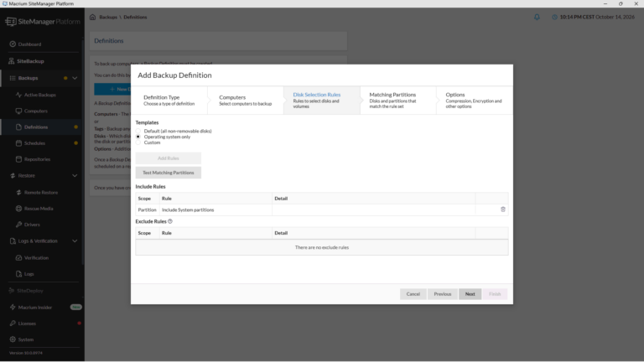Open notifications bell icon

(537, 17)
